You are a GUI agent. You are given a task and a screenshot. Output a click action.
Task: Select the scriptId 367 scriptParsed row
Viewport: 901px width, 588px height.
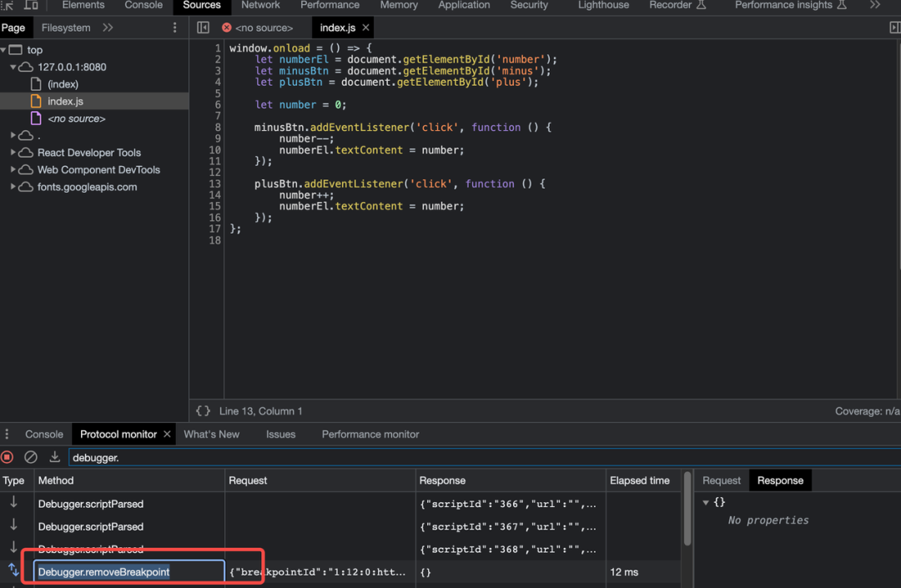341,526
